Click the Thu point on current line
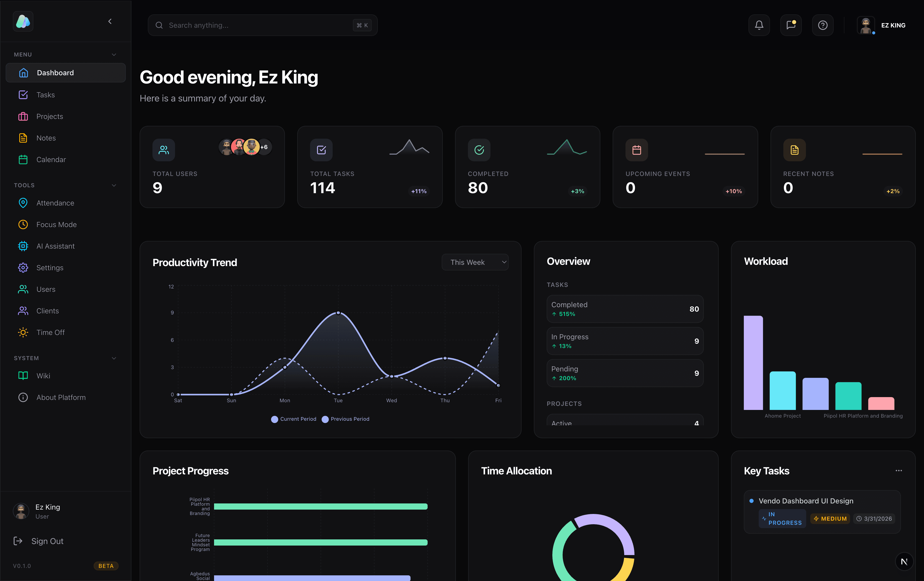The image size is (924, 581). tap(445, 358)
